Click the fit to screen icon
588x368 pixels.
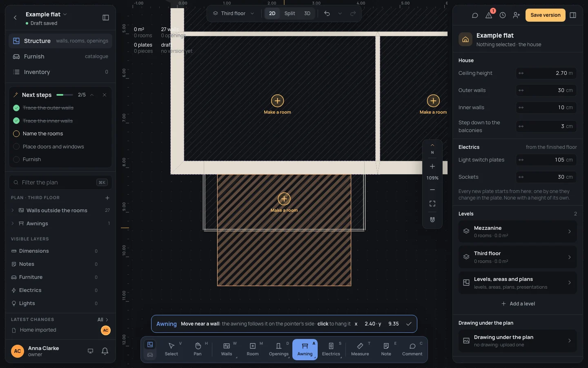tap(432, 204)
